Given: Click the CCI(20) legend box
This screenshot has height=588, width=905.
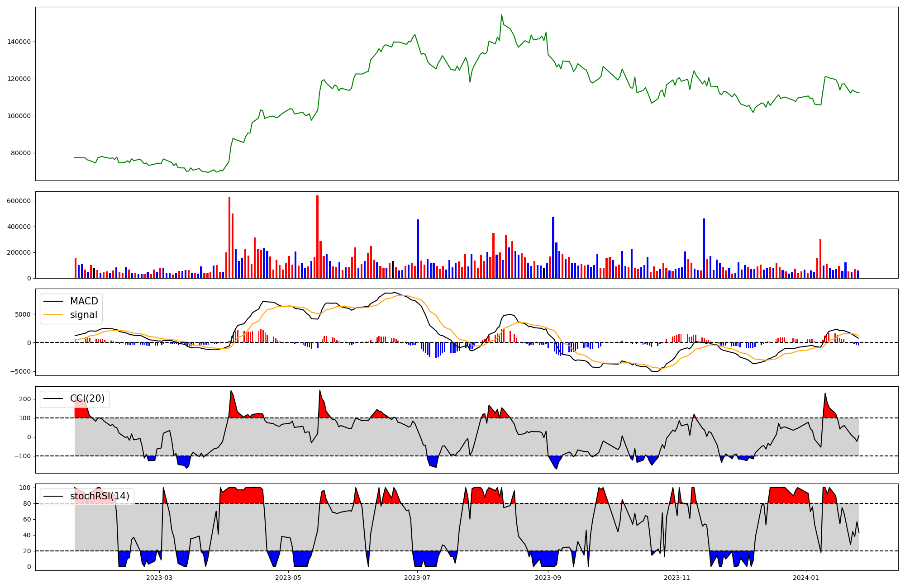Looking at the screenshot, I should [75, 399].
